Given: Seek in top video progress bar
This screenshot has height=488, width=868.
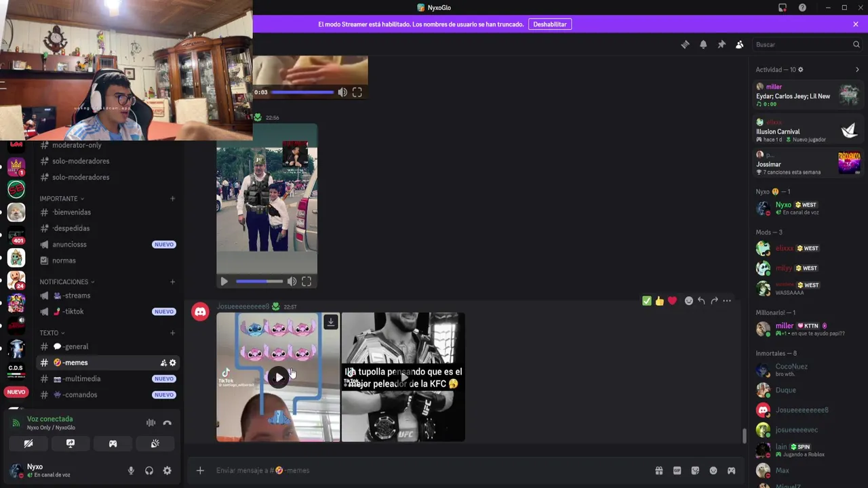Looking at the screenshot, I should coord(302,92).
